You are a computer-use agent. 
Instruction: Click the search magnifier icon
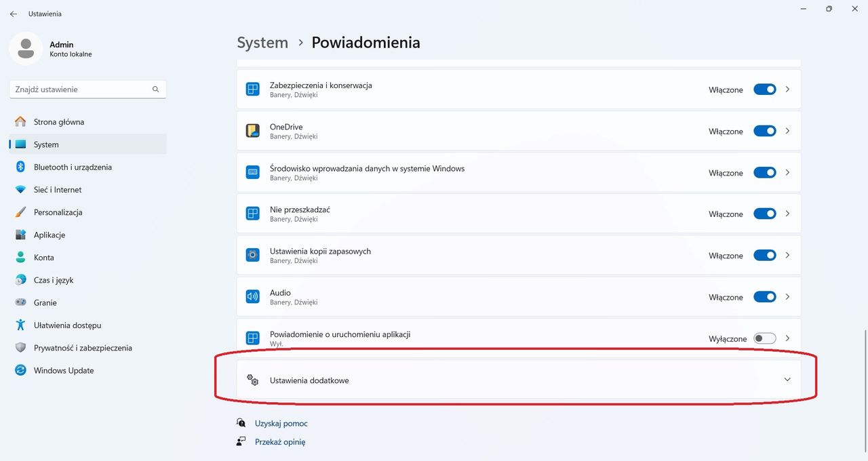[155, 89]
